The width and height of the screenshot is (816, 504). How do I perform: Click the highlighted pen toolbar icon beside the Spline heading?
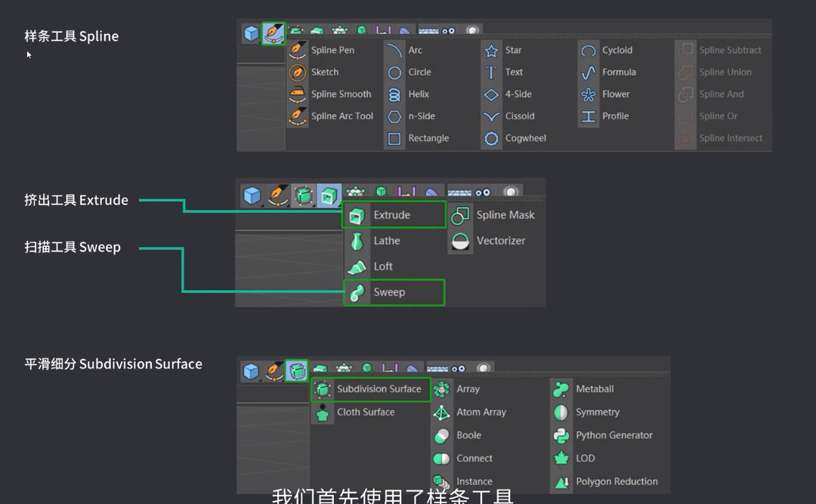tap(274, 34)
